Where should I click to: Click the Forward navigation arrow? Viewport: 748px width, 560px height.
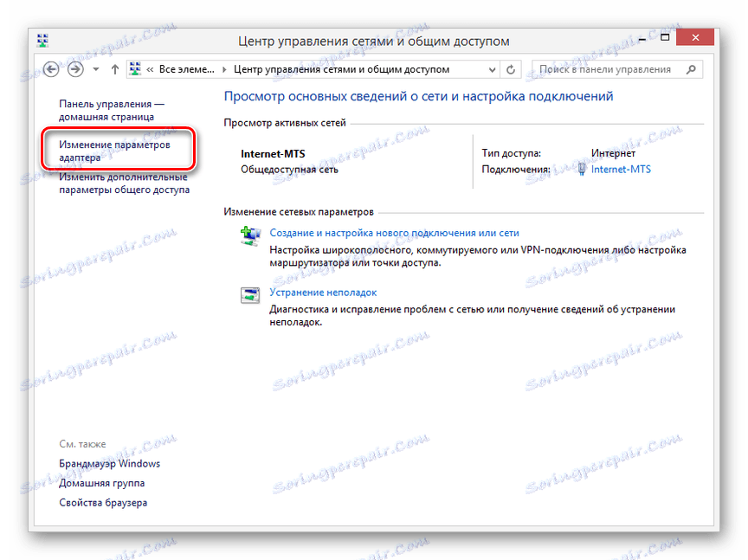pos(75,69)
